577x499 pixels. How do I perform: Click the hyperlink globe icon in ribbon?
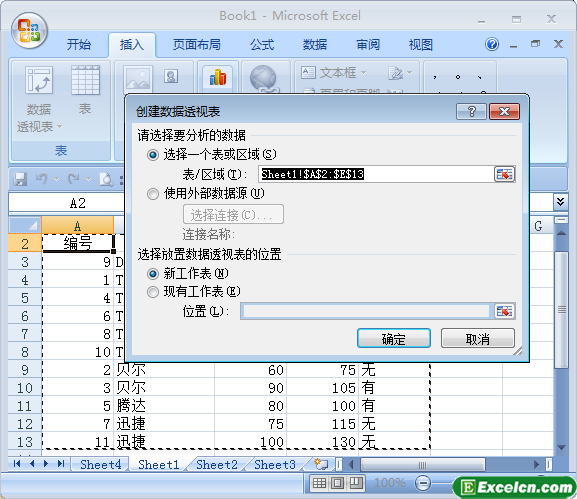coord(263,79)
